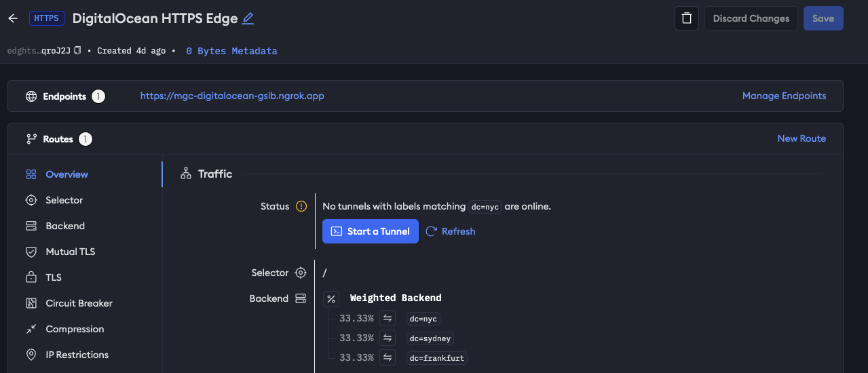Delete the edge using the trash icon
This screenshot has width=868, height=373.
687,18
